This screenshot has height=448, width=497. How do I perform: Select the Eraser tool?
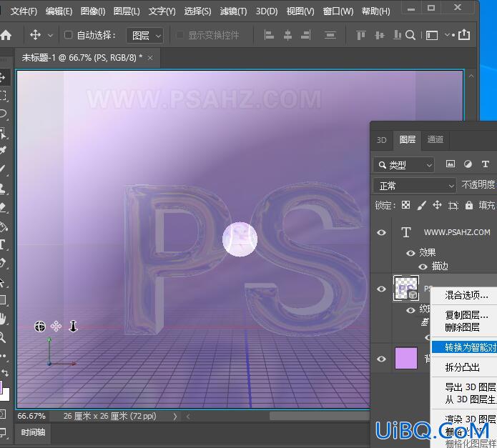click(x=3, y=207)
